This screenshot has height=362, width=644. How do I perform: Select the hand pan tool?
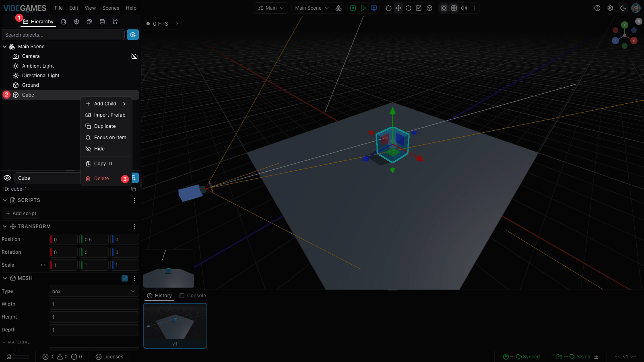tap(388, 8)
